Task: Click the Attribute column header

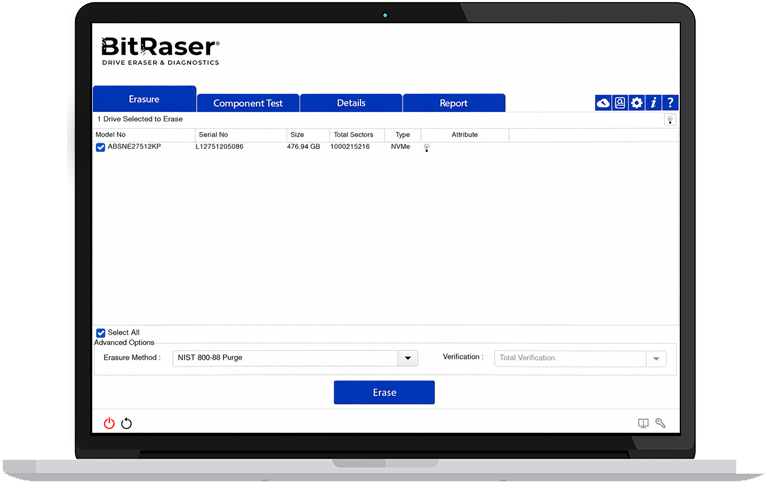Action: [465, 135]
